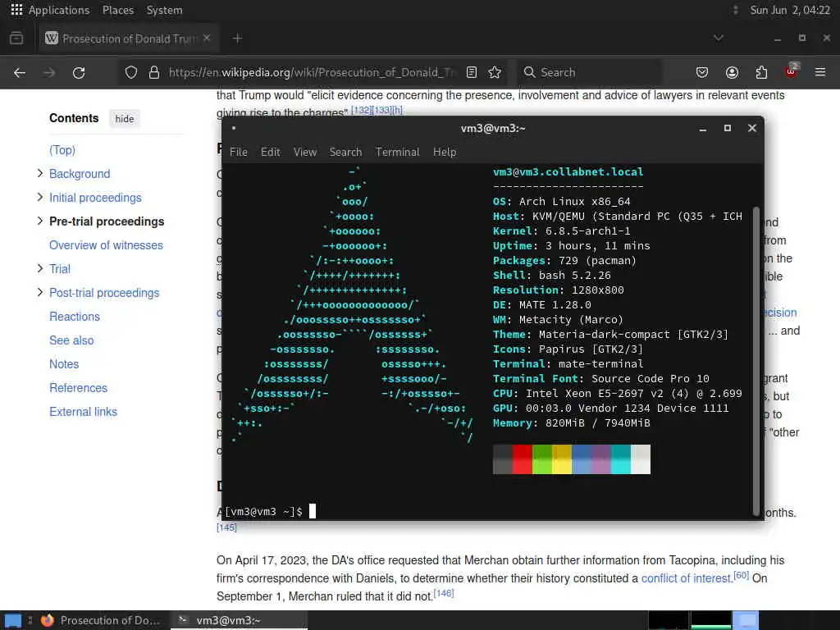This screenshot has width=840, height=630.
Task: Close the Prosecution of Donald Trump tab
Action: tap(207, 38)
